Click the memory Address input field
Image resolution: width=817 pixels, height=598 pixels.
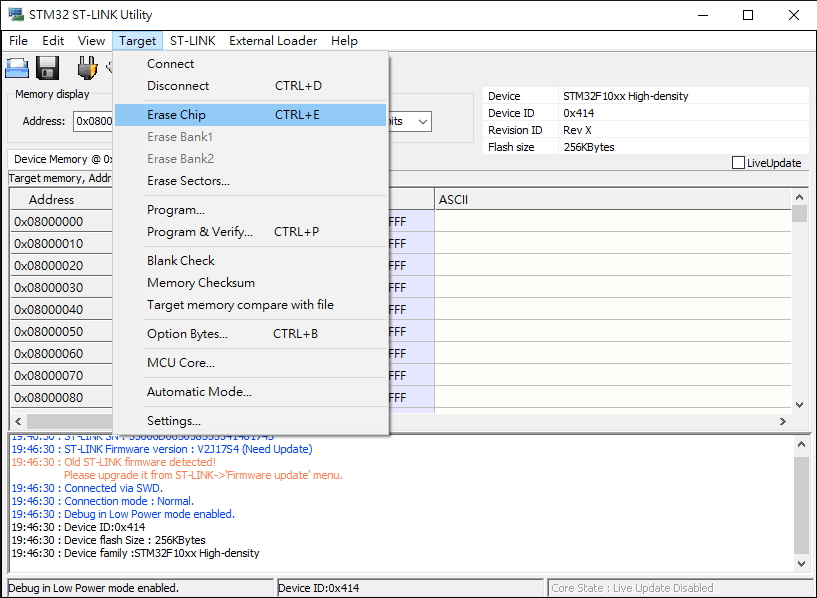point(93,121)
